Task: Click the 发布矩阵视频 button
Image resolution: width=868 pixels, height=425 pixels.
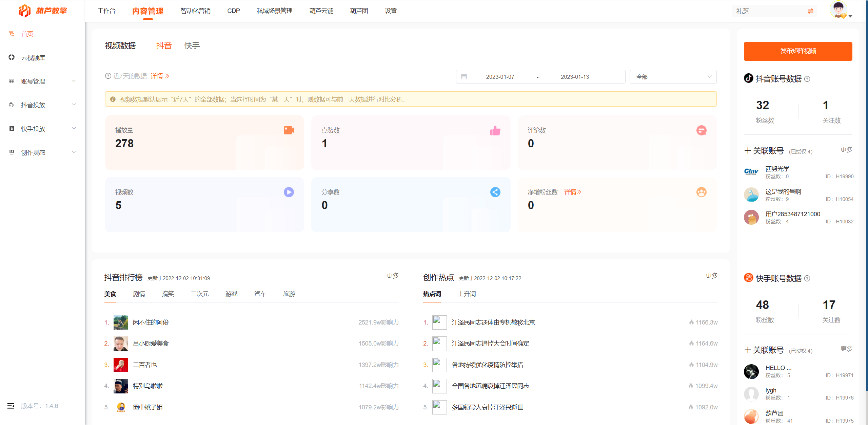Action: (798, 51)
